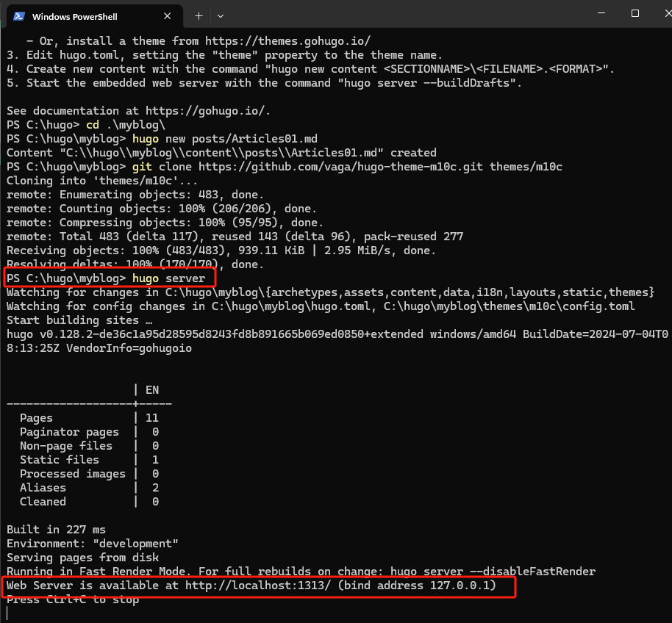Click 'Compressing objects: 100% (95/95)' line
The image size is (672, 623).
[165, 223]
